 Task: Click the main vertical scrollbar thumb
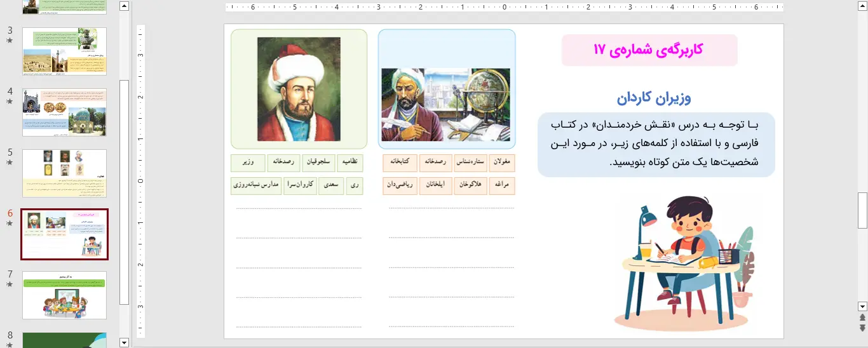862,210
